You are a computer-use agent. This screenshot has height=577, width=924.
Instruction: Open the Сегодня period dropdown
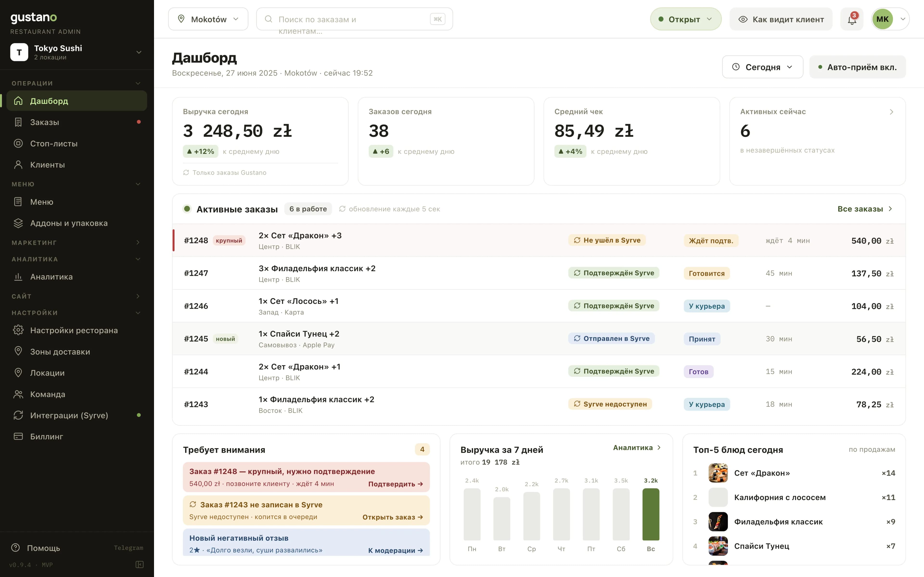pyautogui.click(x=763, y=67)
